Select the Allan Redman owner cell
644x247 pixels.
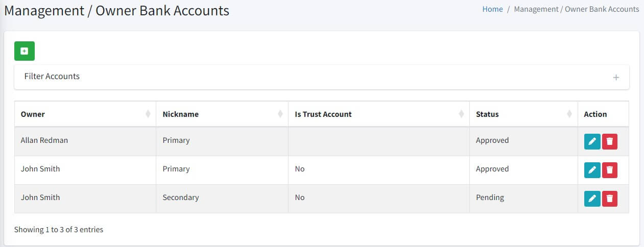[x=85, y=141]
